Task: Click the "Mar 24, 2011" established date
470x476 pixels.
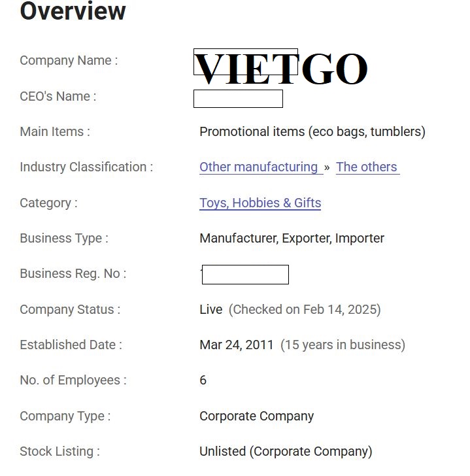Action: click(237, 345)
